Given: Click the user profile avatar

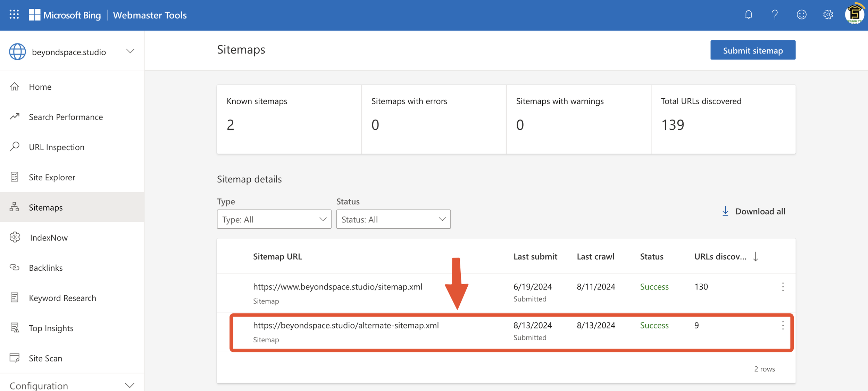Looking at the screenshot, I should click(854, 15).
